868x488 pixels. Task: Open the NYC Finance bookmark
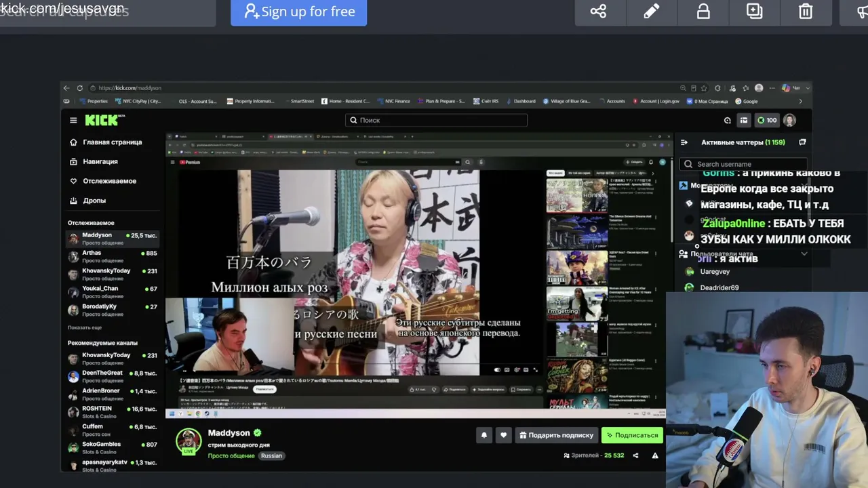pyautogui.click(x=393, y=101)
